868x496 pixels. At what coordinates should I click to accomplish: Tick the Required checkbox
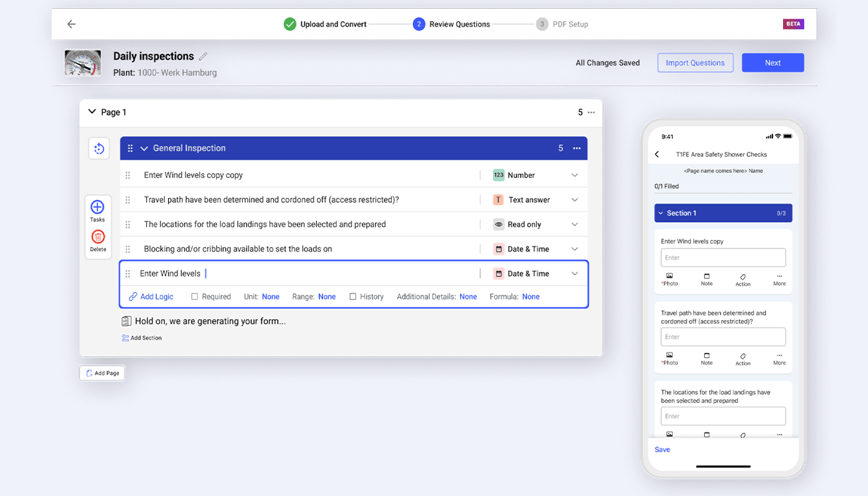click(195, 297)
